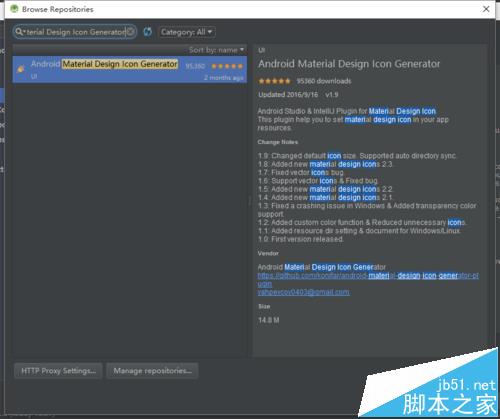The image size is (500, 419).
Task: Click '2 months ago' in plugin row
Action: coord(224,78)
